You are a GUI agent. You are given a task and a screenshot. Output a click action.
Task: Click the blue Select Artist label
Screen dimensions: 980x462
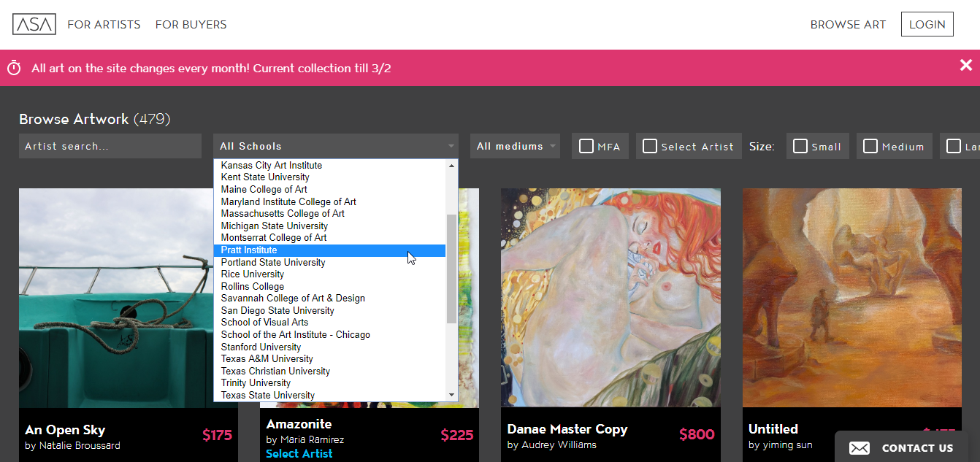click(299, 453)
